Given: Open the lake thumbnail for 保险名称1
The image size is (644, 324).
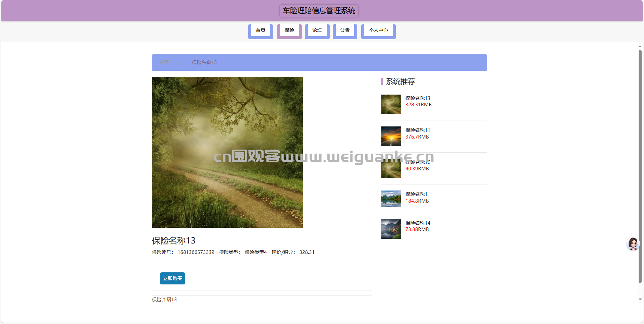Looking at the screenshot, I should click(391, 199).
